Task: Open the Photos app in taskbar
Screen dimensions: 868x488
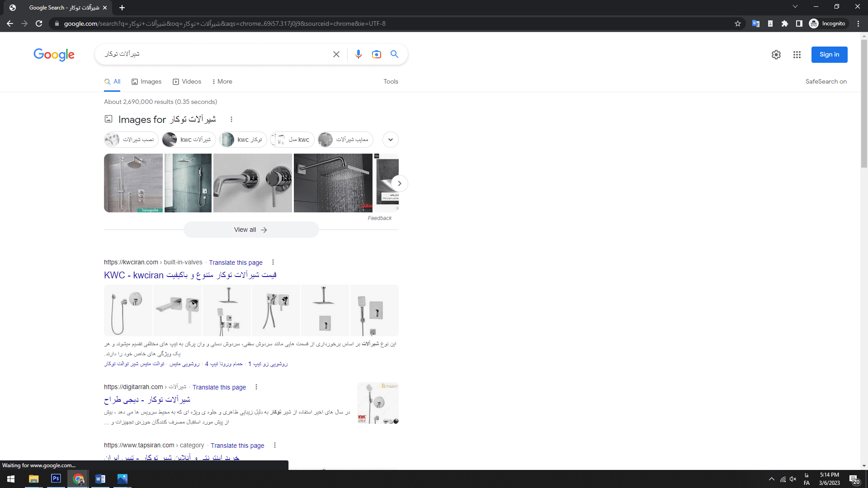Action: coord(123,479)
